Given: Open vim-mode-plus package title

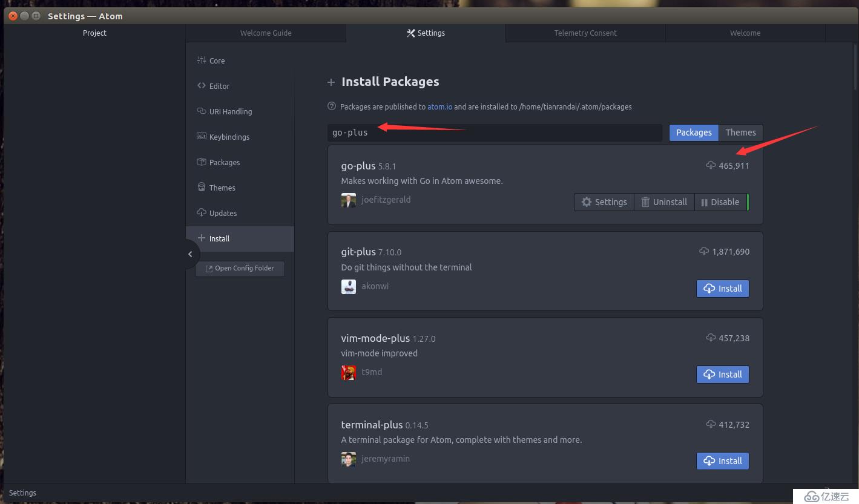Looking at the screenshot, I should [375, 338].
